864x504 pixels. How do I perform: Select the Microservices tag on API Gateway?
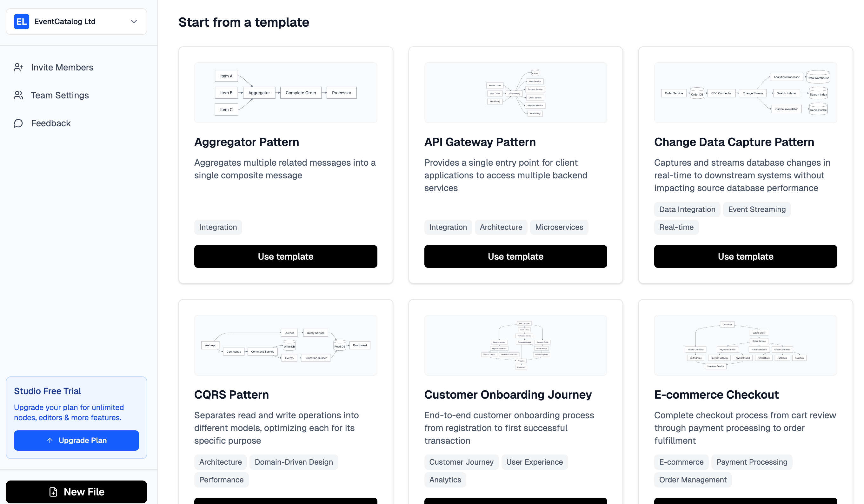click(559, 227)
